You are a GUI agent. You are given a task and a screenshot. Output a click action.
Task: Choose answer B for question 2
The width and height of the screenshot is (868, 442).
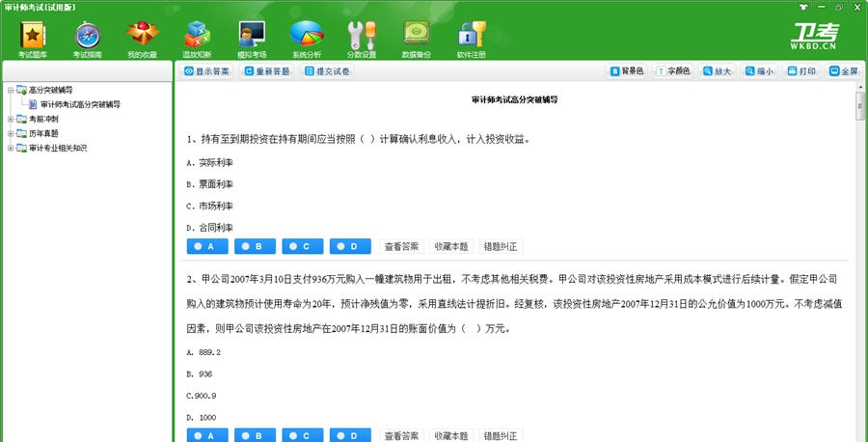(256, 435)
